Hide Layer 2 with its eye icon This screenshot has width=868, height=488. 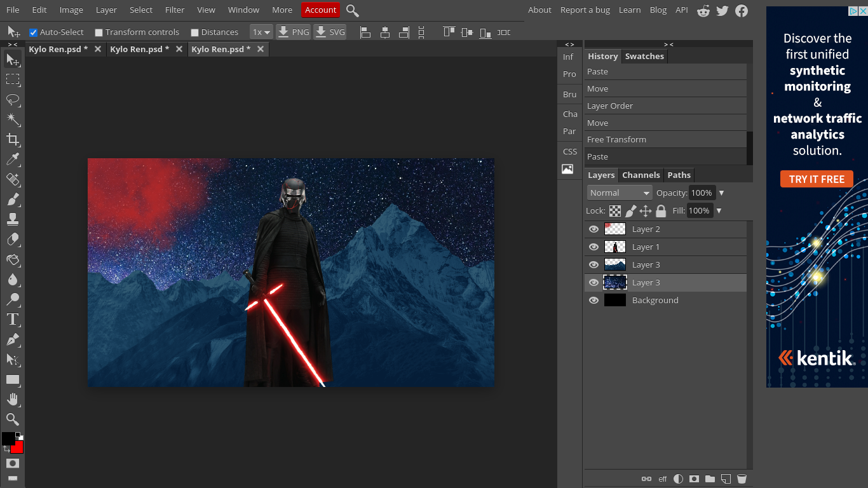(593, 229)
